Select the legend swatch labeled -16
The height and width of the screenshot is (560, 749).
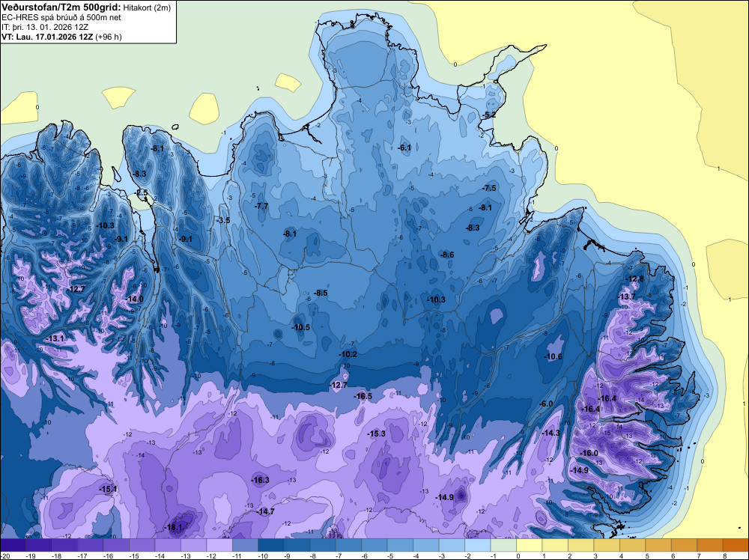coord(116,545)
